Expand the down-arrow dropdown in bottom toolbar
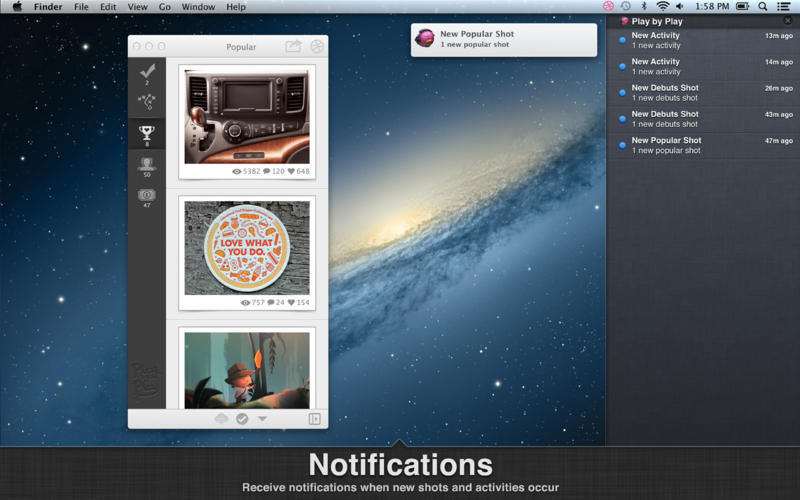Screen dimensions: 800x500 pyautogui.click(x=262, y=419)
